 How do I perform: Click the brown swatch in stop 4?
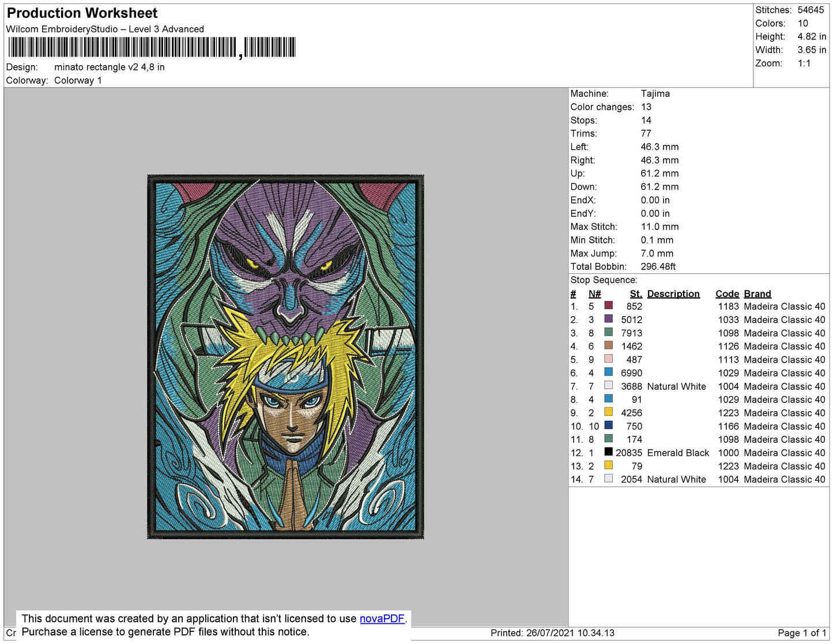(x=608, y=345)
